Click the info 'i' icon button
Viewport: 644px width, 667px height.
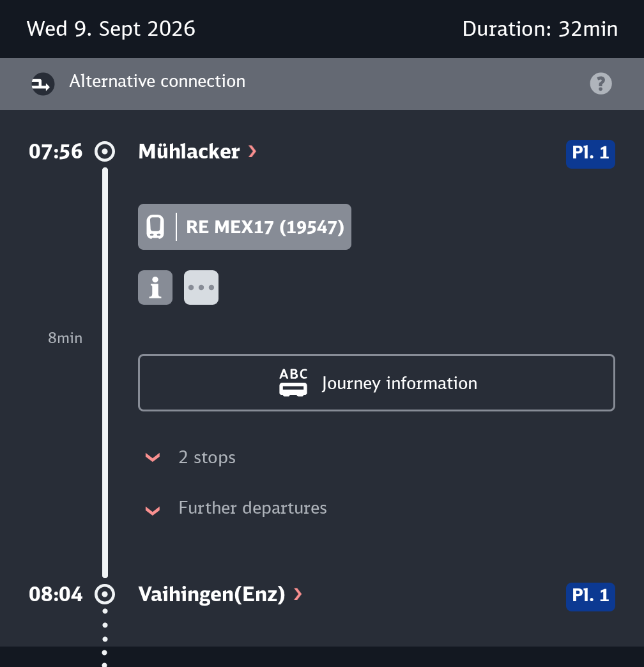[155, 287]
